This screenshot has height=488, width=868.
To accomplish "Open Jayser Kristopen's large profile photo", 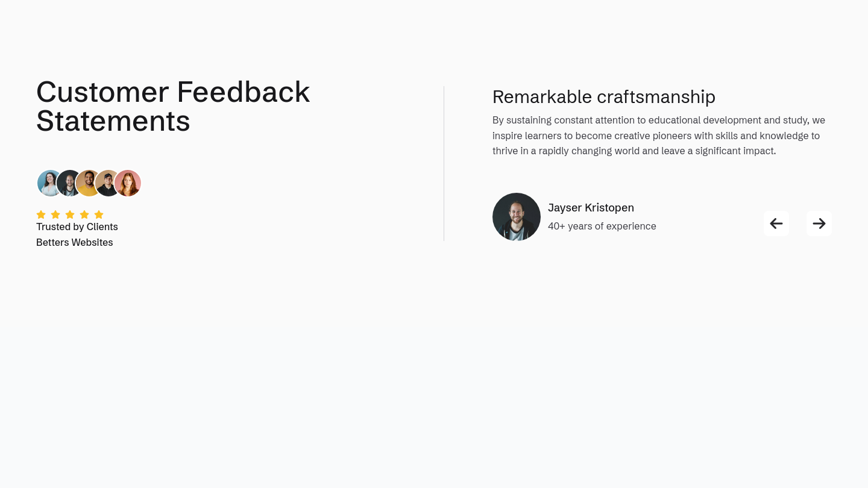I will click(517, 217).
